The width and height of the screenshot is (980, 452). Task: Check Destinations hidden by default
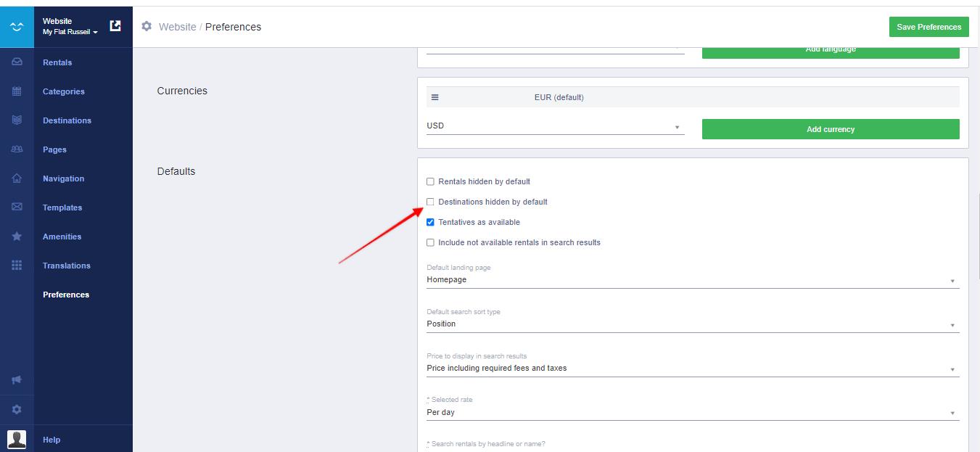click(430, 202)
